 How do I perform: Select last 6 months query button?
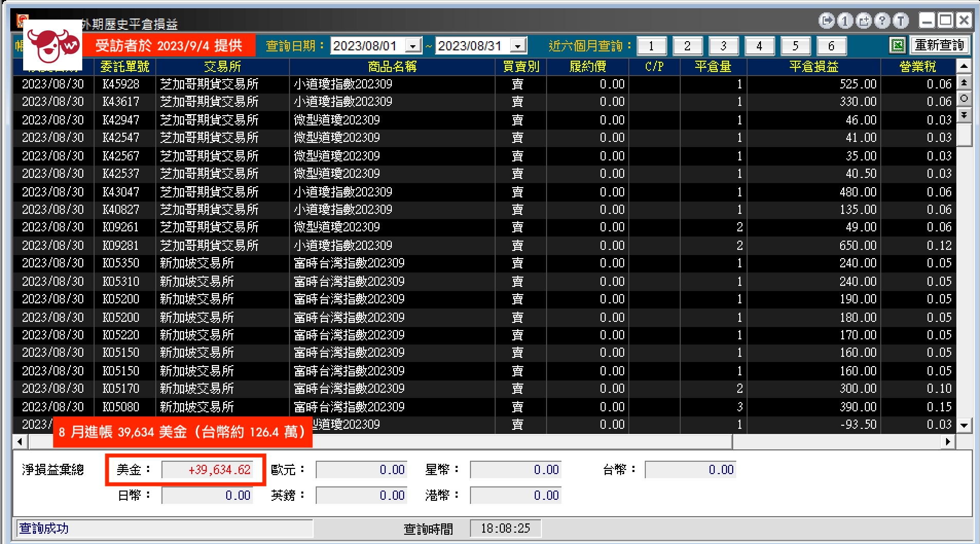coord(831,46)
